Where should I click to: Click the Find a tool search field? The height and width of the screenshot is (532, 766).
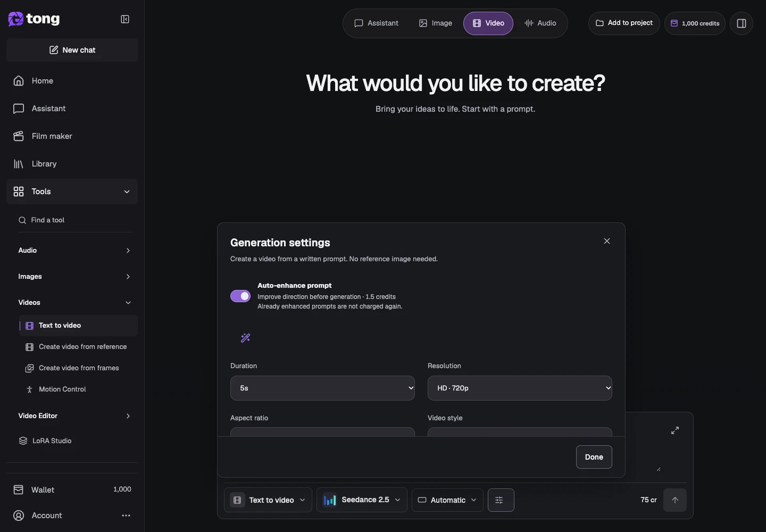click(x=75, y=220)
